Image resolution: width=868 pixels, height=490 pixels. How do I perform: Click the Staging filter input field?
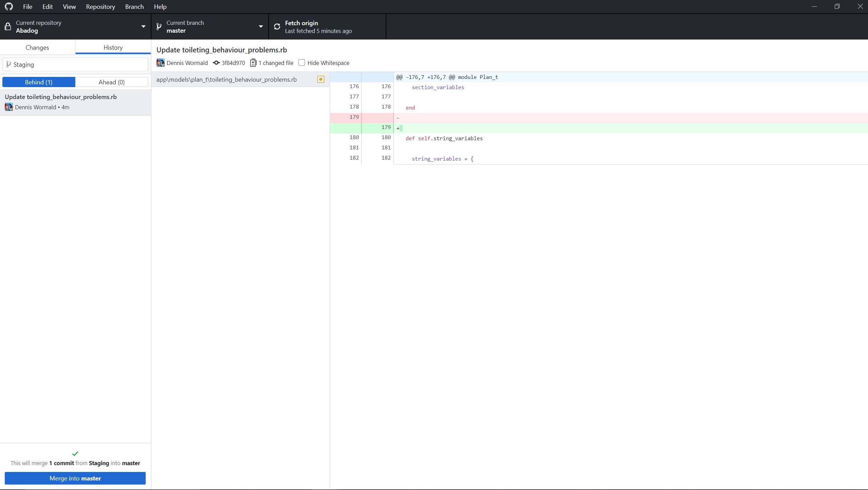75,64
